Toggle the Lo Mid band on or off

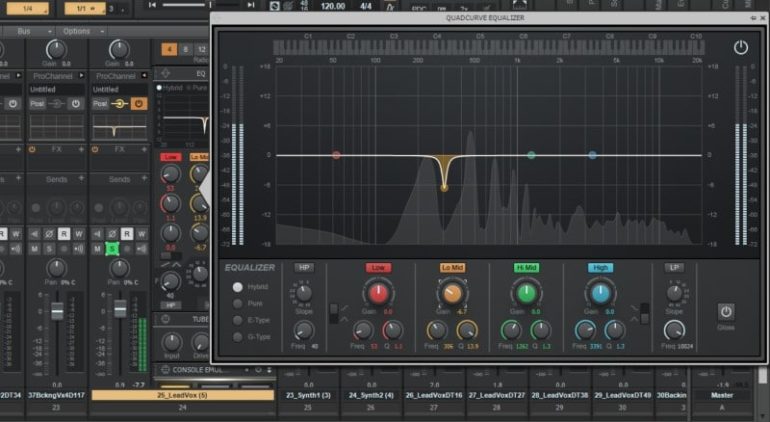[452, 268]
